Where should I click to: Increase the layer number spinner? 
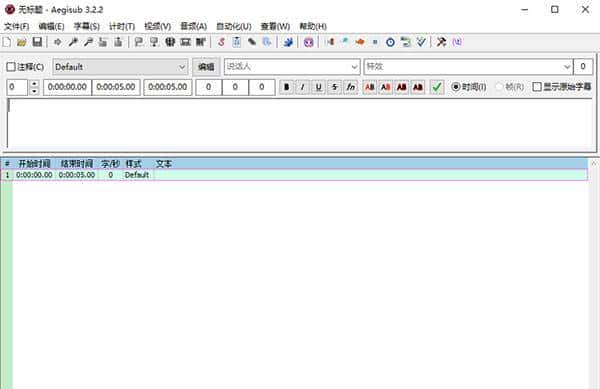coord(34,84)
